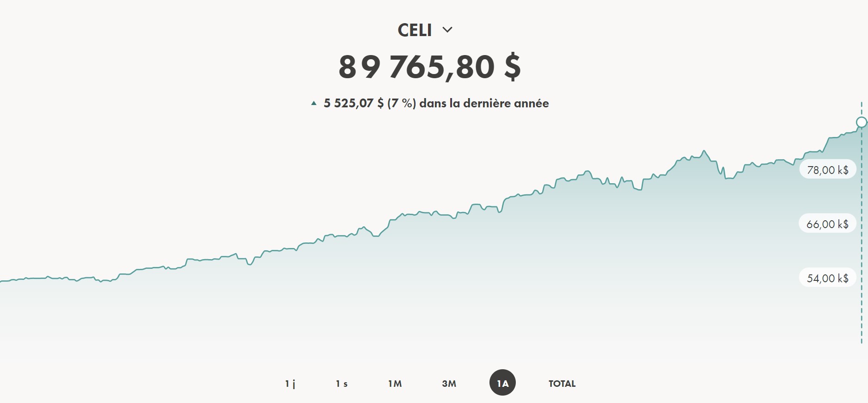Select the chart endpoint circle marker
This screenshot has width=868, height=403.
pos(862,122)
